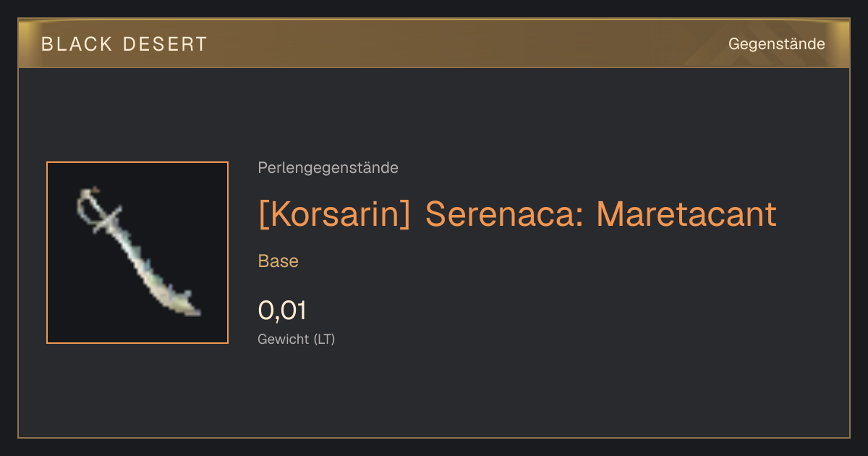Image resolution: width=868 pixels, height=456 pixels.
Task: Click the (LT) unit text
Action: (324, 339)
